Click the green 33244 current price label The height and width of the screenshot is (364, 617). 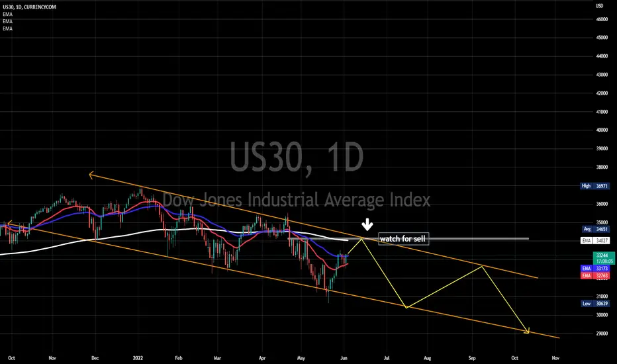603,258
